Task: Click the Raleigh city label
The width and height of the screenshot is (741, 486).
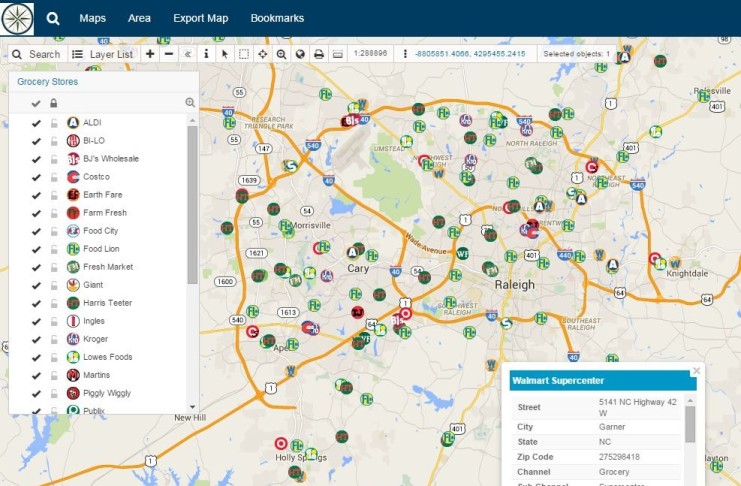Action: tap(515, 285)
